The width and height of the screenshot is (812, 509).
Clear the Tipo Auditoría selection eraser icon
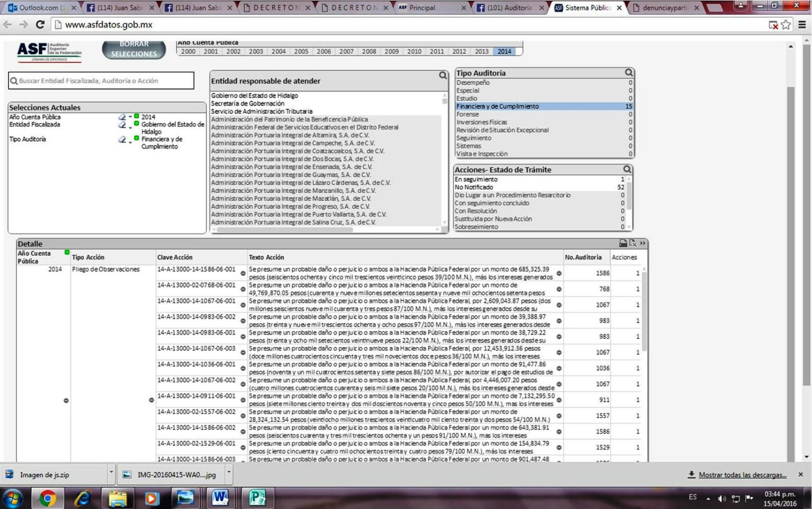click(x=122, y=140)
